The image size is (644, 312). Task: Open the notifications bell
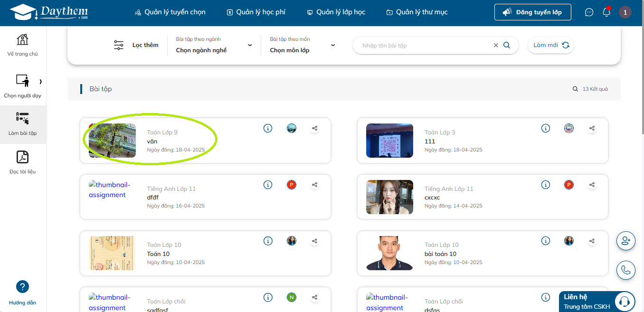pyautogui.click(x=606, y=12)
